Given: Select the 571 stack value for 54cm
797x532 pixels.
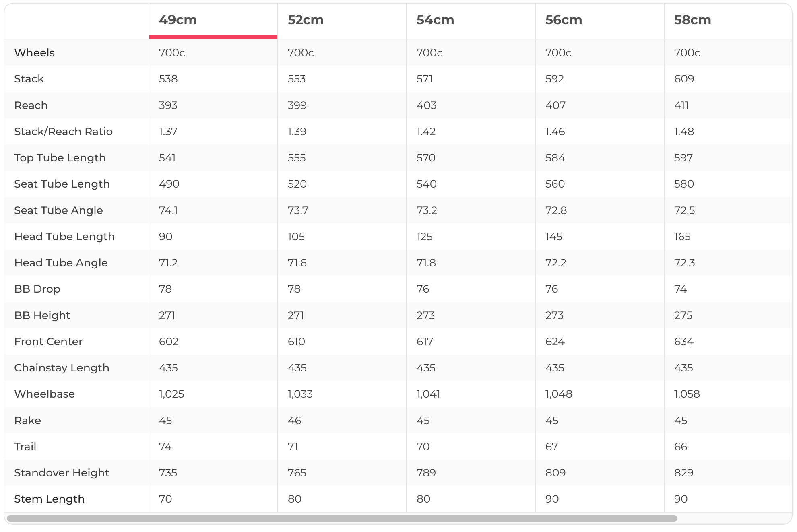Looking at the screenshot, I should pyautogui.click(x=424, y=79).
